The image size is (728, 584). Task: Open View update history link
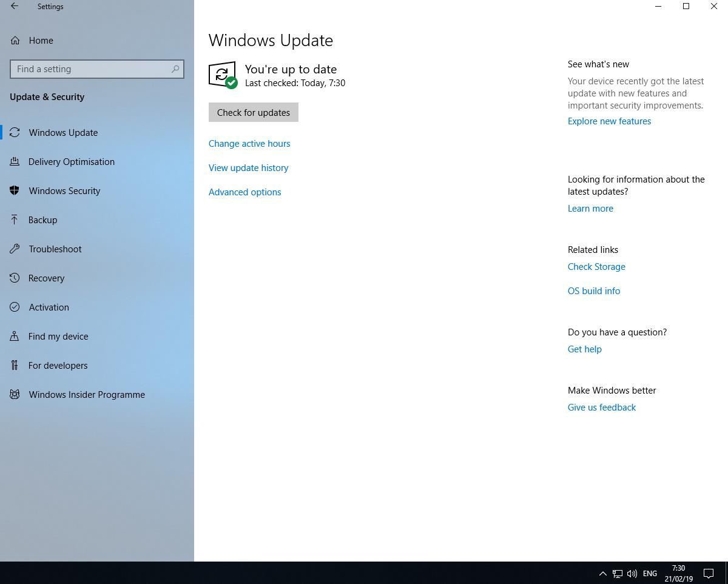pos(248,168)
